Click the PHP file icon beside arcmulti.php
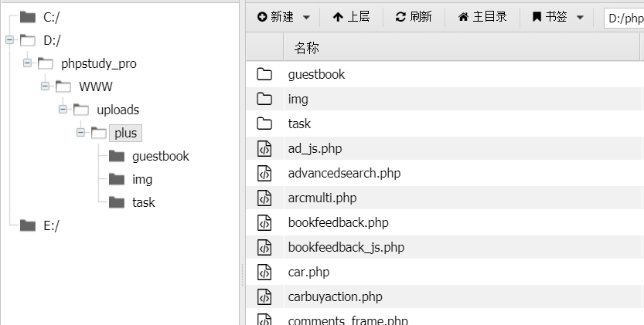The height and width of the screenshot is (325, 644). coord(264,198)
